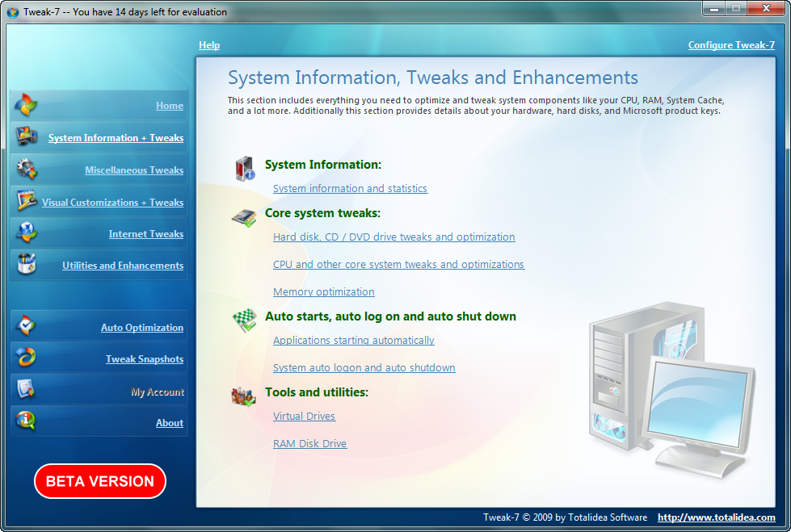Click the Tweak Snapshots icon
791x532 pixels.
tap(26, 357)
